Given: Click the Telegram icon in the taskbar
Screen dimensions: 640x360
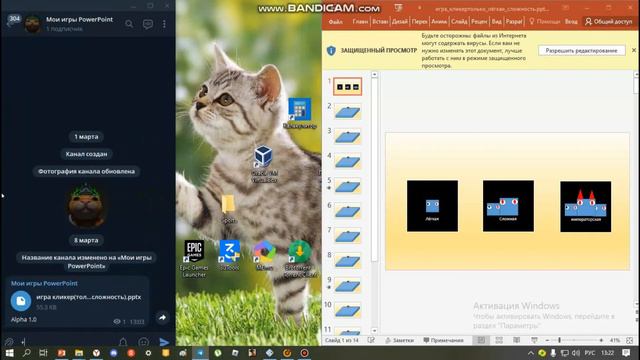Looking at the screenshot, I should point(200,353).
